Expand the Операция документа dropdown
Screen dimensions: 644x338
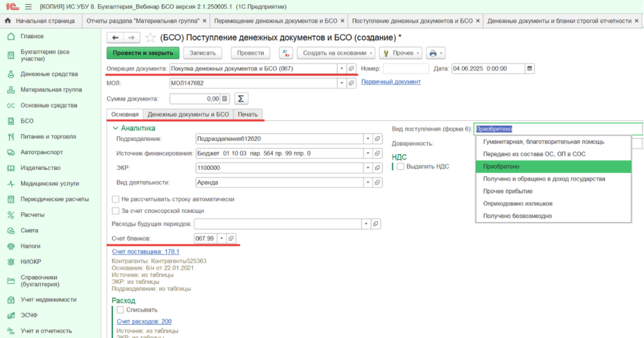pos(341,69)
